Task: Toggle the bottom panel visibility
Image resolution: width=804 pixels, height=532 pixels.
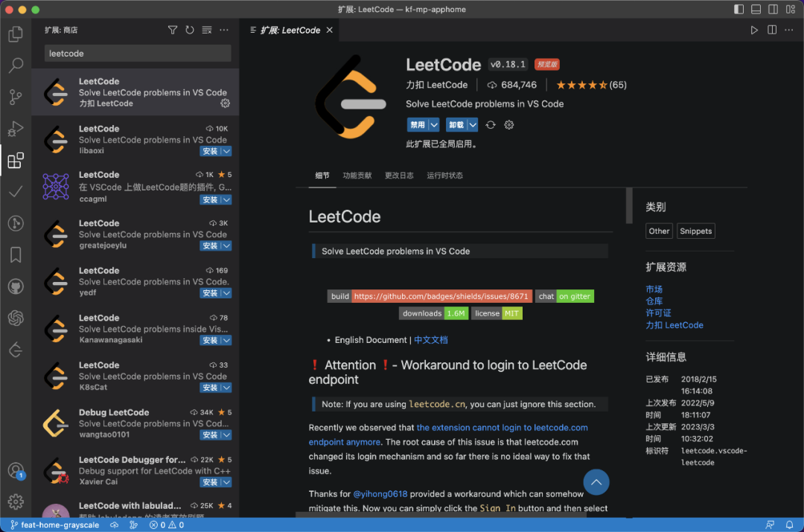Action: pos(756,9)
